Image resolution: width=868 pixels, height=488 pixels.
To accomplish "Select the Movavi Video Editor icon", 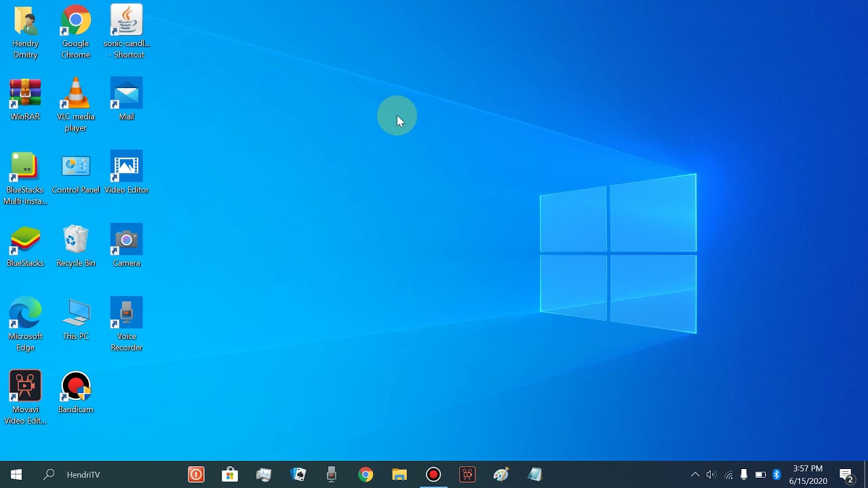I will (25, 398).
